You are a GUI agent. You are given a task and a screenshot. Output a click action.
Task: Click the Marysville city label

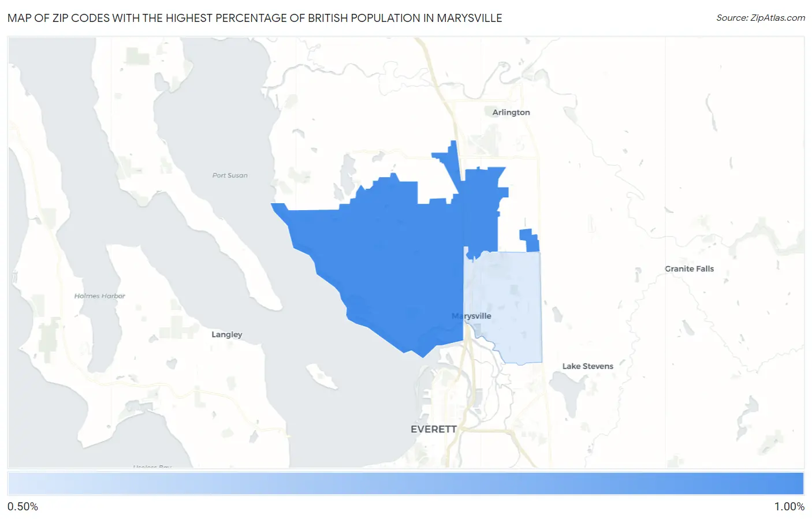(x=471, y=316)
